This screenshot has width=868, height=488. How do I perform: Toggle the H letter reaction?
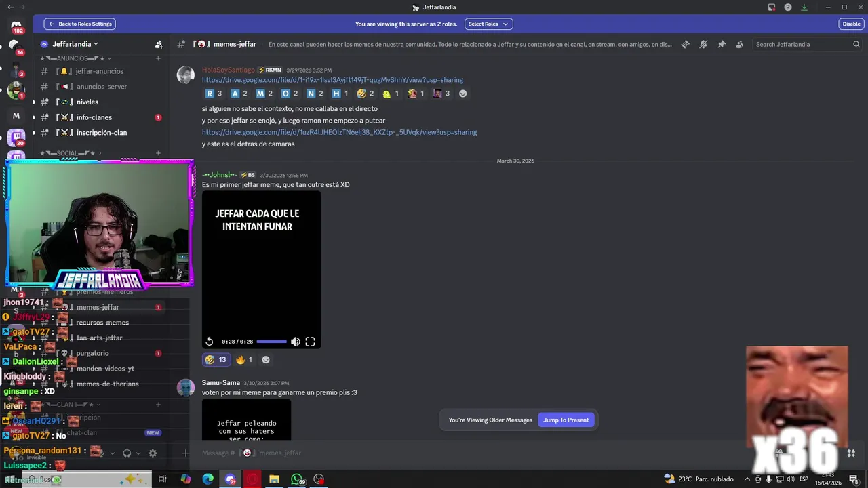click(340, 94)
